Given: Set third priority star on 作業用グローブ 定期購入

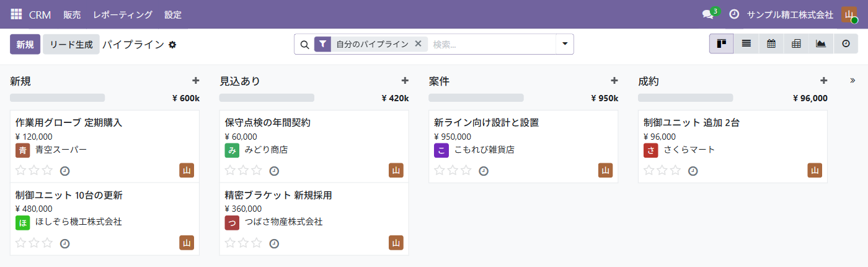Looking at the screenshot, I should point(47,171).
